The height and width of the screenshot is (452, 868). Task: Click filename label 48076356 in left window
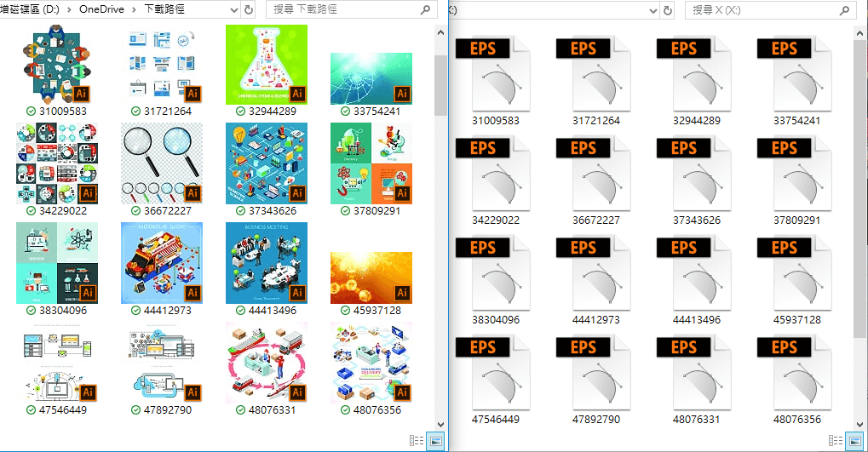click(377, 410)
